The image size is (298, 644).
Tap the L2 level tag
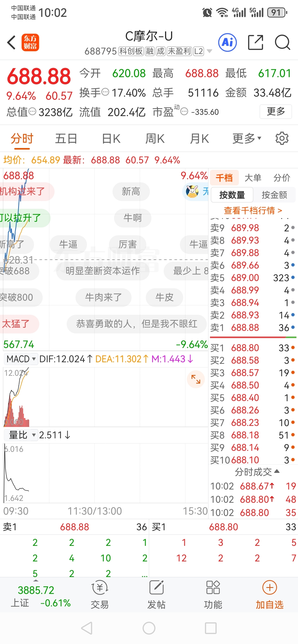coord(199,51)
